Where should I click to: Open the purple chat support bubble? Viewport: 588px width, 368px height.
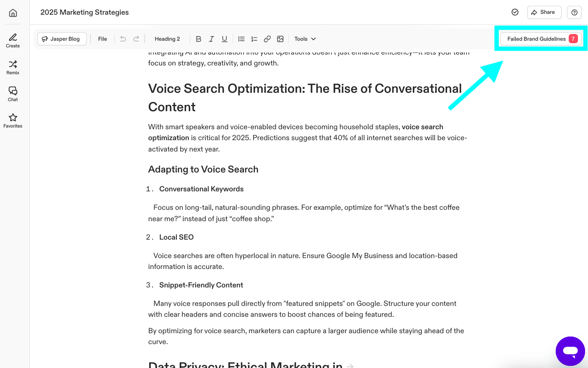(570, 351)
